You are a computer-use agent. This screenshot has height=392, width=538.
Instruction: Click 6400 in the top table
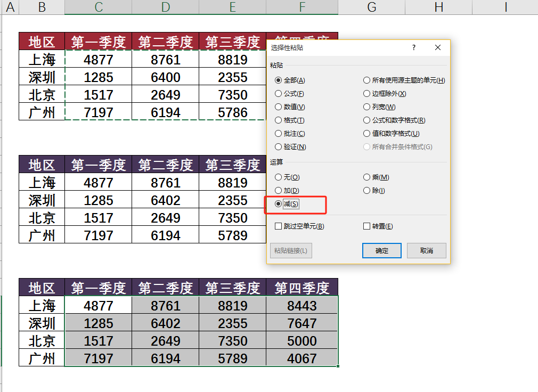(x=165, y=77)
